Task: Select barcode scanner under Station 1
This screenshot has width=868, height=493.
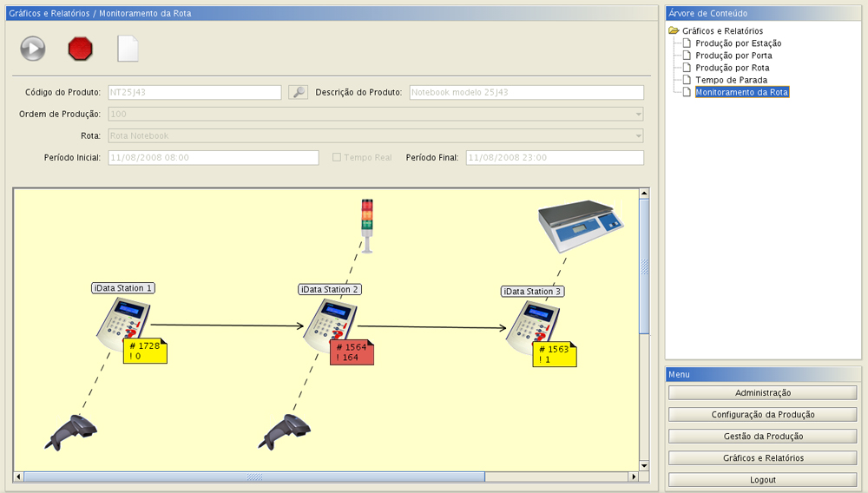Action: pos(71,433)
